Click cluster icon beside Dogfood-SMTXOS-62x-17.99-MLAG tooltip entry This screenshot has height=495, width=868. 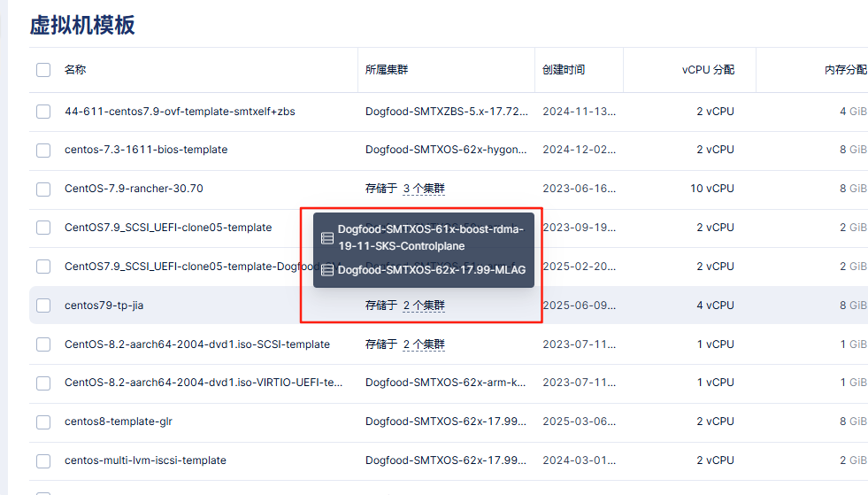(327, 270)
